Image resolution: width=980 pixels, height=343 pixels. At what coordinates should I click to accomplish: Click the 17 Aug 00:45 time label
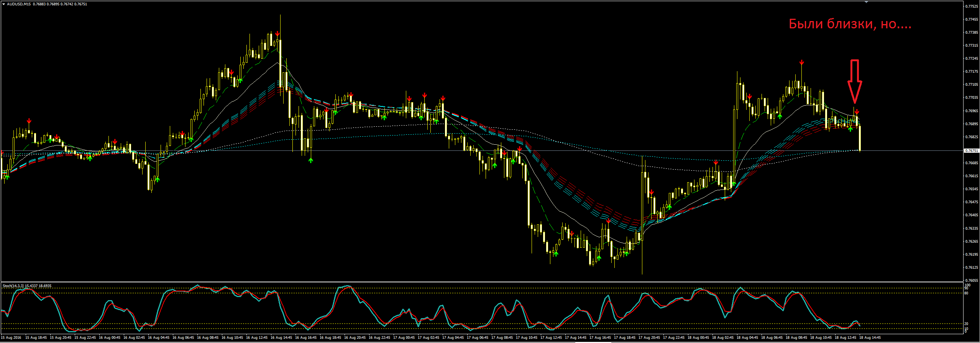404,338
